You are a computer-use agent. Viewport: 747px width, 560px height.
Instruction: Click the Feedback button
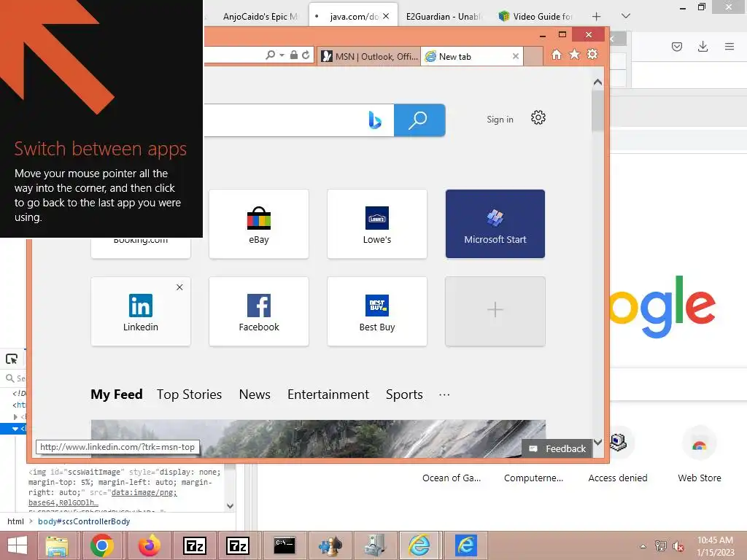pos(557,448)
